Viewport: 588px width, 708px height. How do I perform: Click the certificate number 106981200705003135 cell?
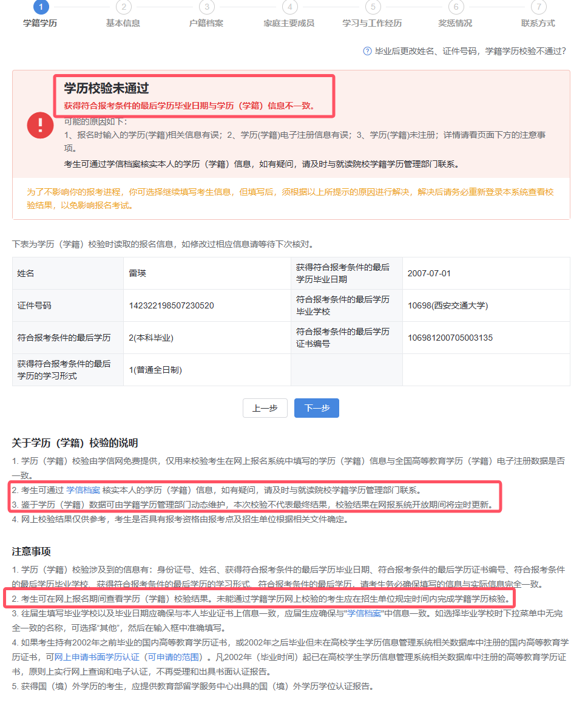click(486, 338)
